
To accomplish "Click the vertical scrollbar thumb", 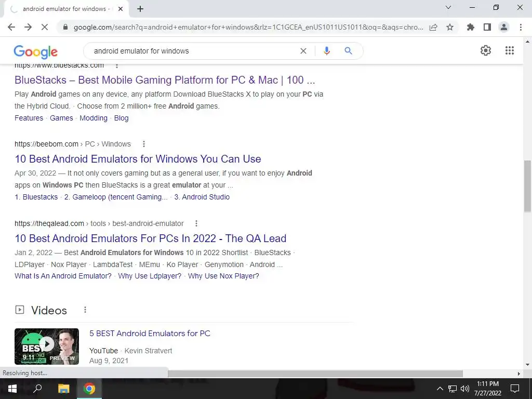I will (x=528, y=186).
